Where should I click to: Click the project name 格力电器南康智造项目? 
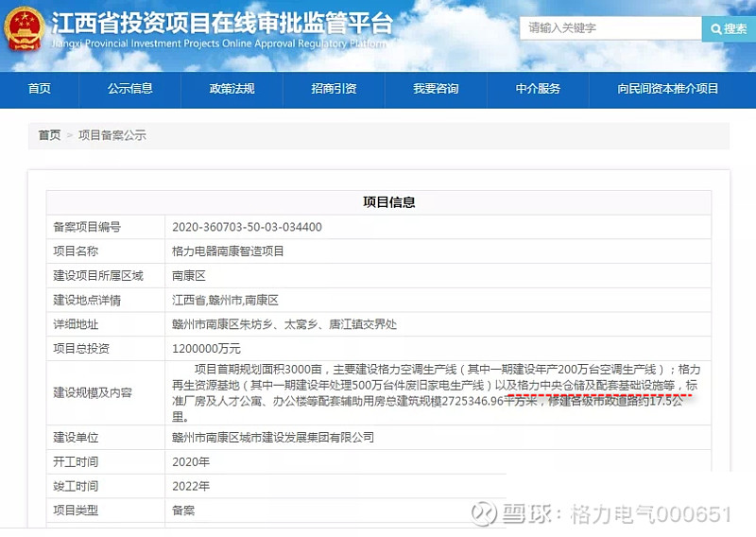(x=228, y=251)
